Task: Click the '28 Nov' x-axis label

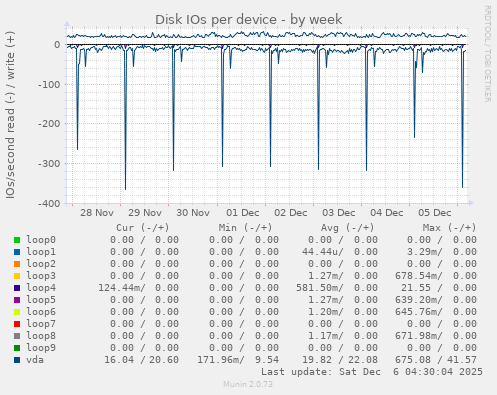Action: (97, 213)
